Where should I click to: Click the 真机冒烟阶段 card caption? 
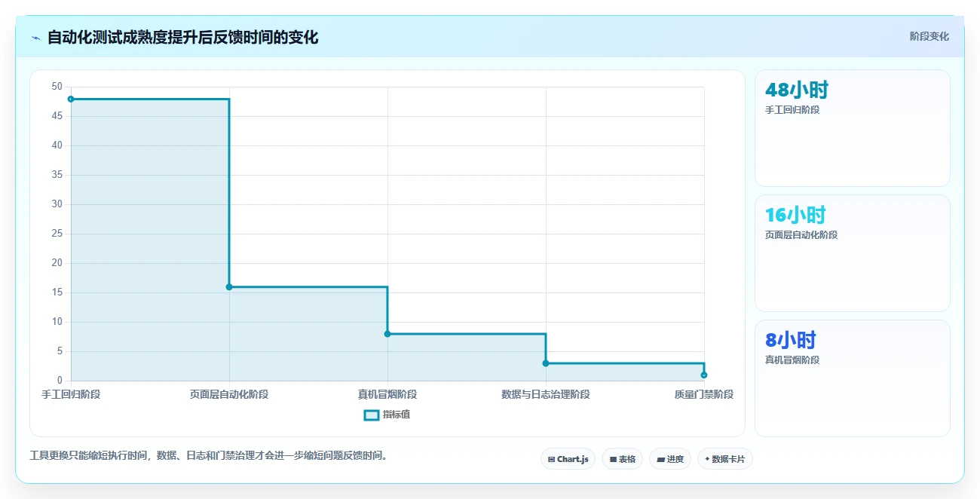[x=792, y=360]
